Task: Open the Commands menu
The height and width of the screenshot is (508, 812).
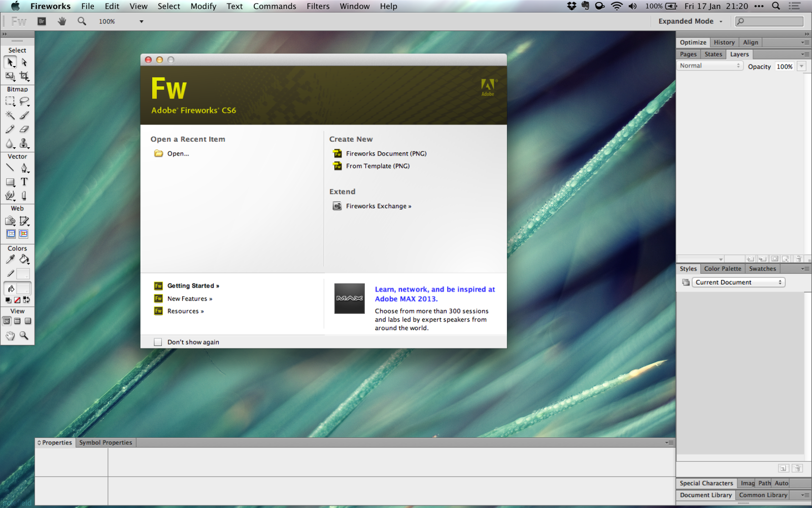Action: point(275,6)
